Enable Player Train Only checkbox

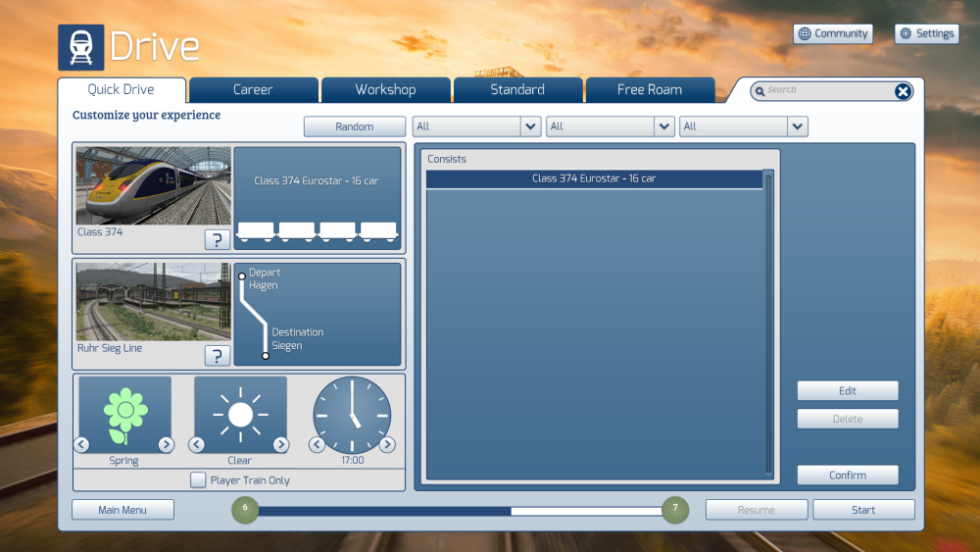(198, 480)
